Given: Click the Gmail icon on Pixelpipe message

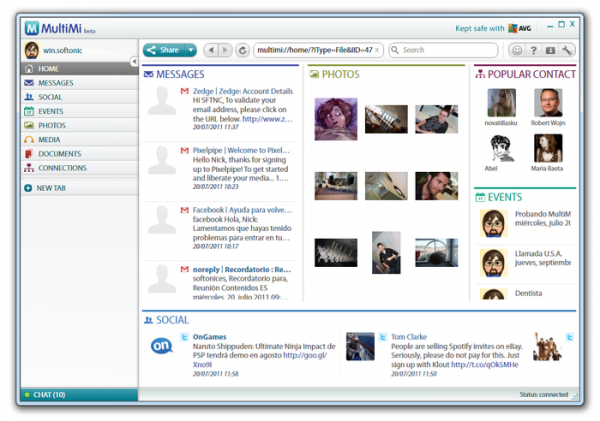Looking at the screenshot, I should click(x=184, y=150).
